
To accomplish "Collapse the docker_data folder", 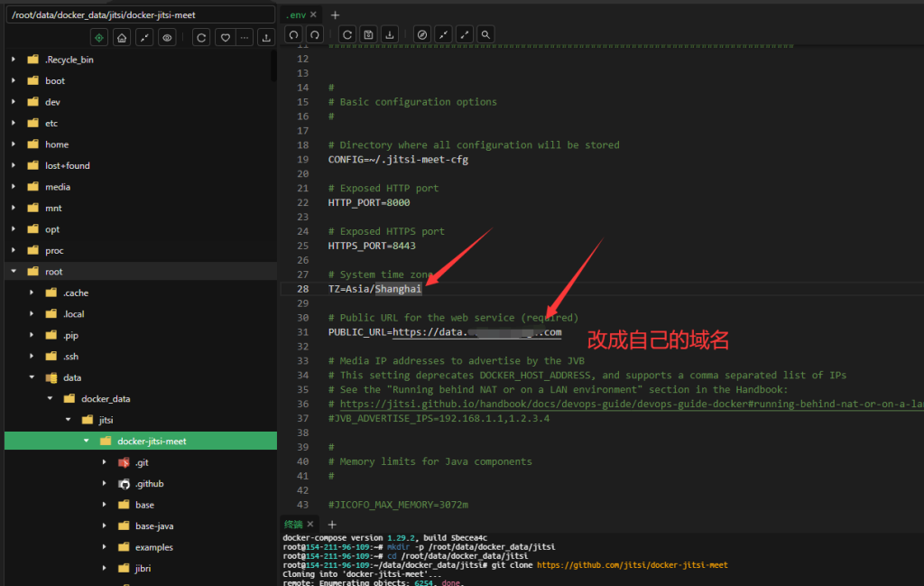I will coord(51,398).
